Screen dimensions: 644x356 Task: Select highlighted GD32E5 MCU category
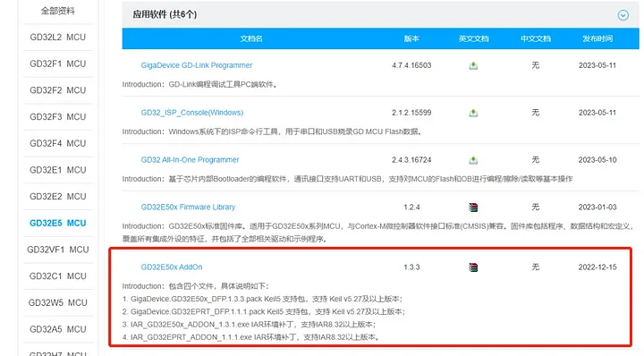coord(58,224)
